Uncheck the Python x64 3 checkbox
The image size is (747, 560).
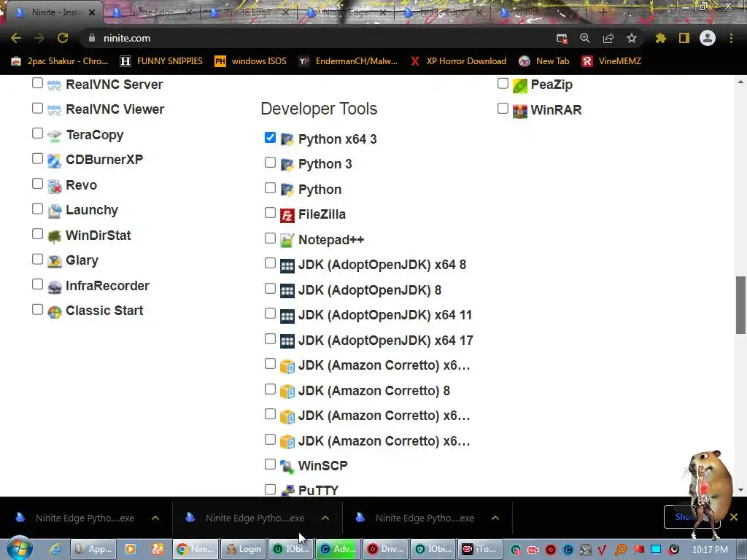[270, 138]
